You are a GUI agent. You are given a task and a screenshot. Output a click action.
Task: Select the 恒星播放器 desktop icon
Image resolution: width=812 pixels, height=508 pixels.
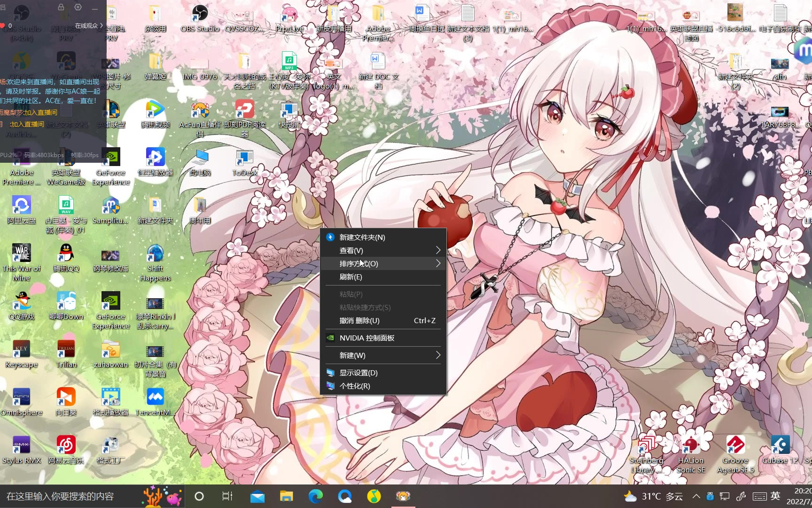pos(156,162)
